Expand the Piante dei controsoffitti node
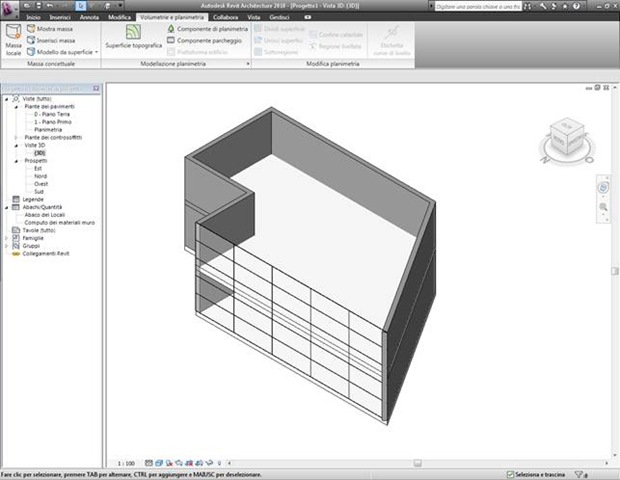The height and width of the screenshot is (480, 620). pyautogui.click(x=16, y=138)
